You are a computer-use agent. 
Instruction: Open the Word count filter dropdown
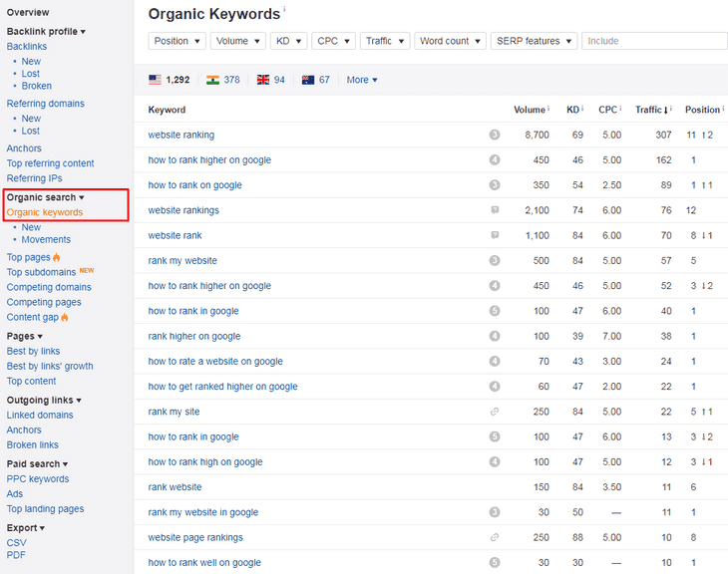tap(450, 41)
